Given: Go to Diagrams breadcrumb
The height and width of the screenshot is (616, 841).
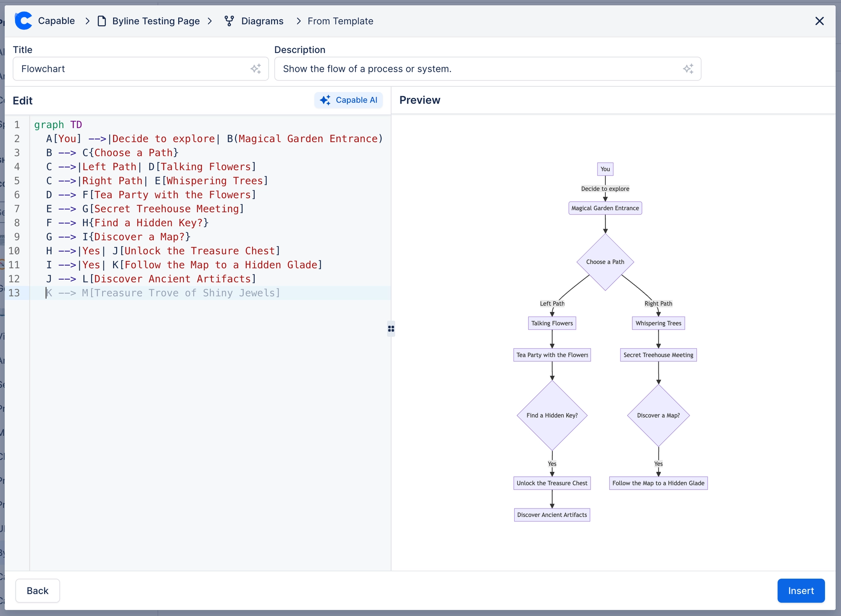Looking at the screenshot, I should (x=262, y=21).
